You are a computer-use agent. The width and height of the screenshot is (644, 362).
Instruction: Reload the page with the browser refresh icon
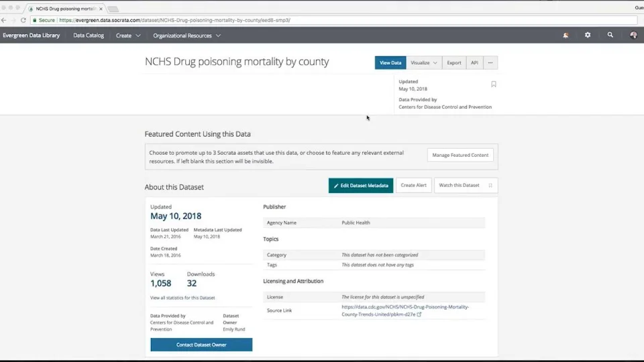coord(23,20)
